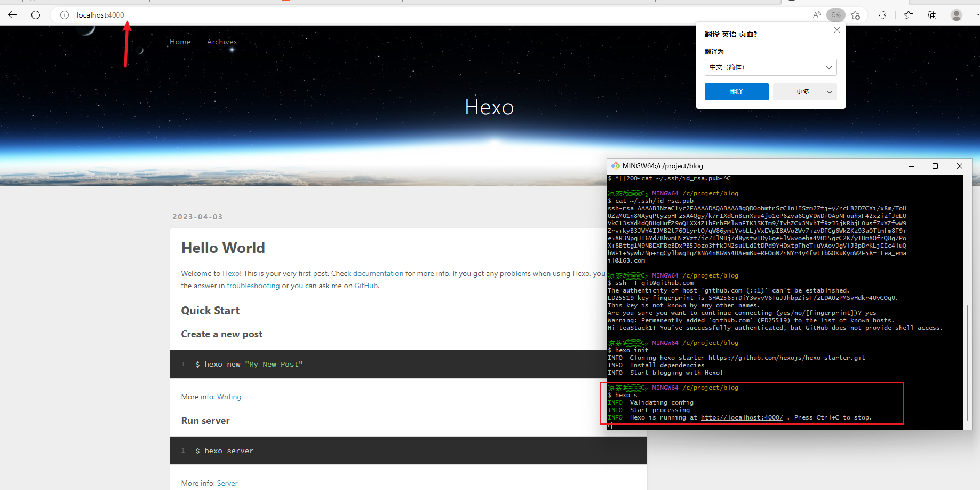Reload the page with the refresh icon
The height and width of the screenshot is (490, 980).
pos(36,15)
